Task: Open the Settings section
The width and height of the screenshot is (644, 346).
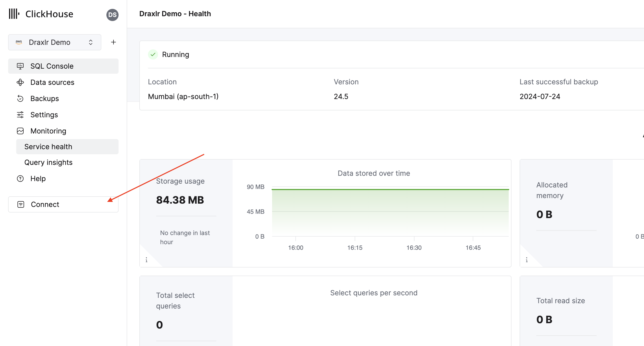Action: (x=63, y=115)
